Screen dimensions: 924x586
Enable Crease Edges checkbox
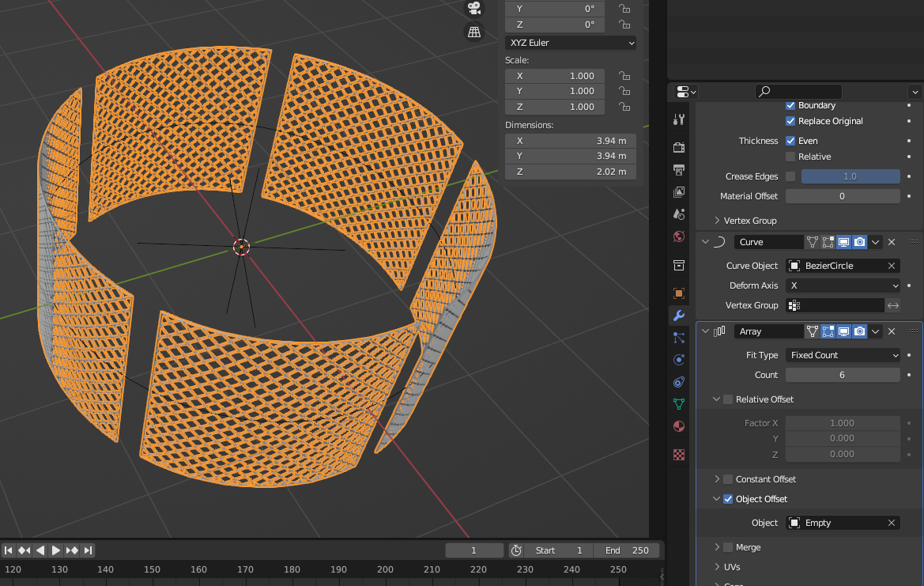[790, 176]
